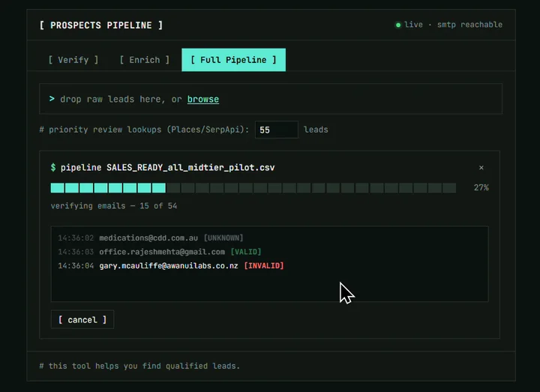Click 'verifying emails — 15 of 54' status
Image resolution: width=540 pixels, height=392 pixels.
coord(114,206)
